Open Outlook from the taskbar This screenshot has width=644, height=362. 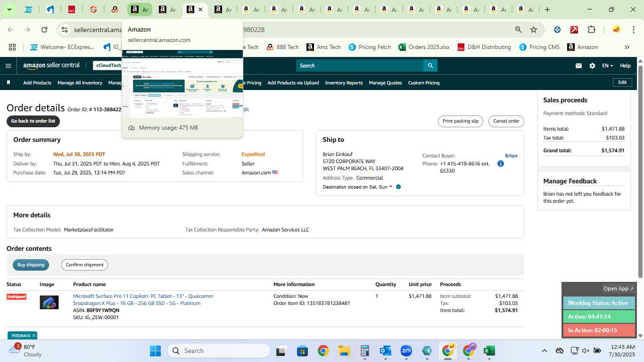[386, 351]
